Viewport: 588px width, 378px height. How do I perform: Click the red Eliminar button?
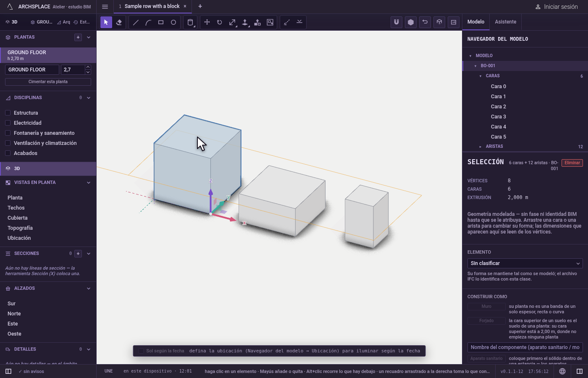[x=572, y=163]
